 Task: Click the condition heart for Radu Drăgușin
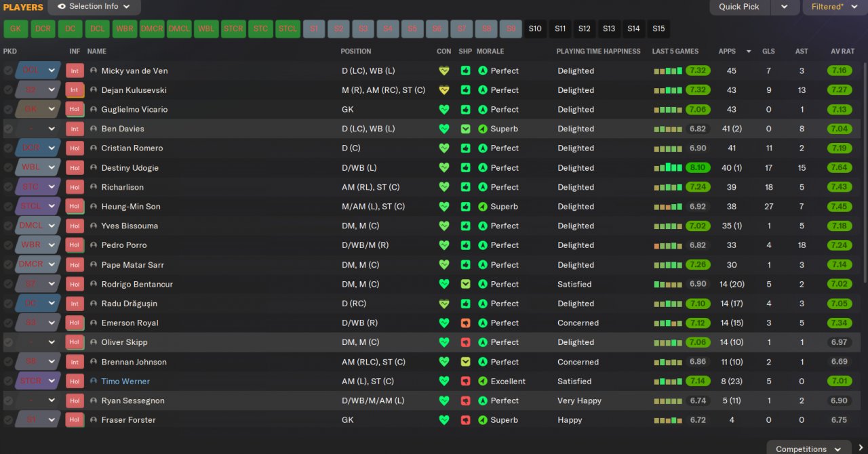[x=444, y=304]
